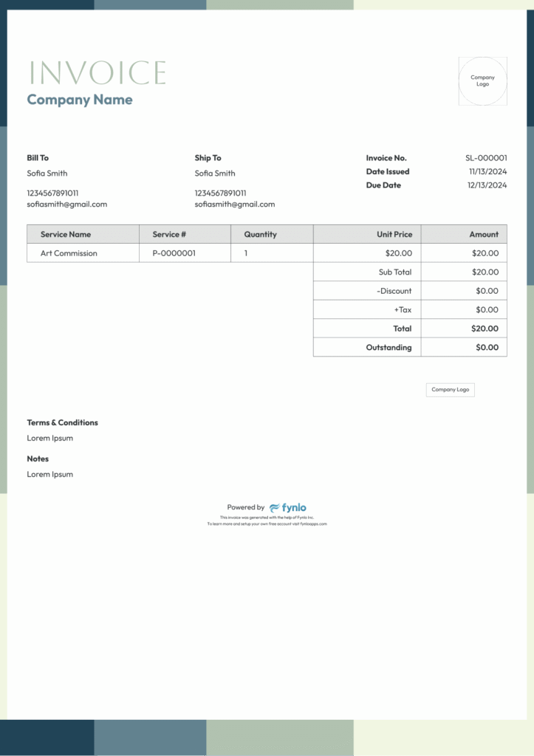
Task: Click the Sub Total row label
Action: tap(395, 272)
